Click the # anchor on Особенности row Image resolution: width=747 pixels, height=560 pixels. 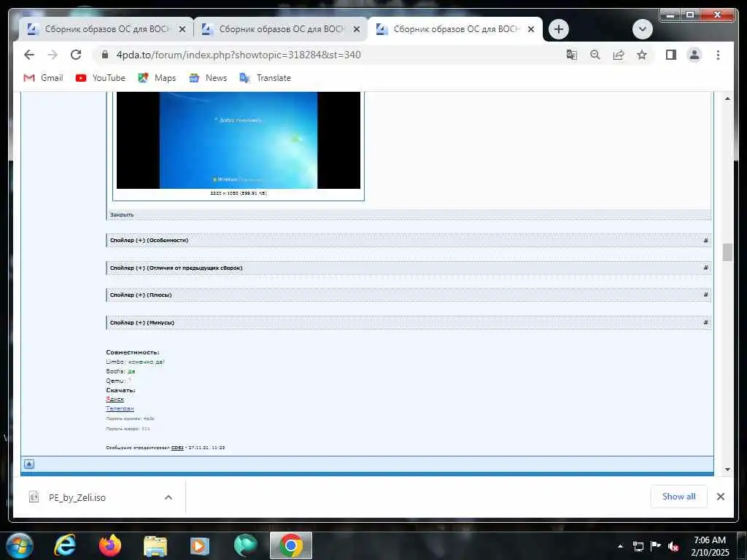[705, 240]
